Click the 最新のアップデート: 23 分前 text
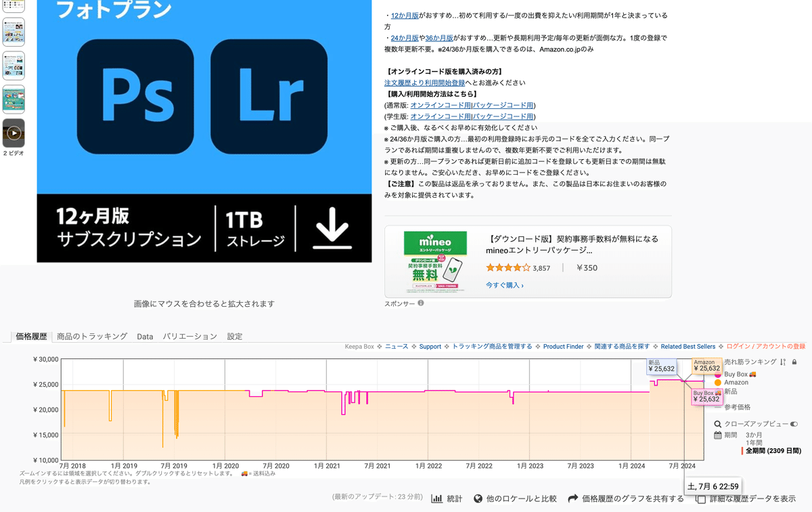812x512 pixels. pyautogui.click(x=378, y=498)
